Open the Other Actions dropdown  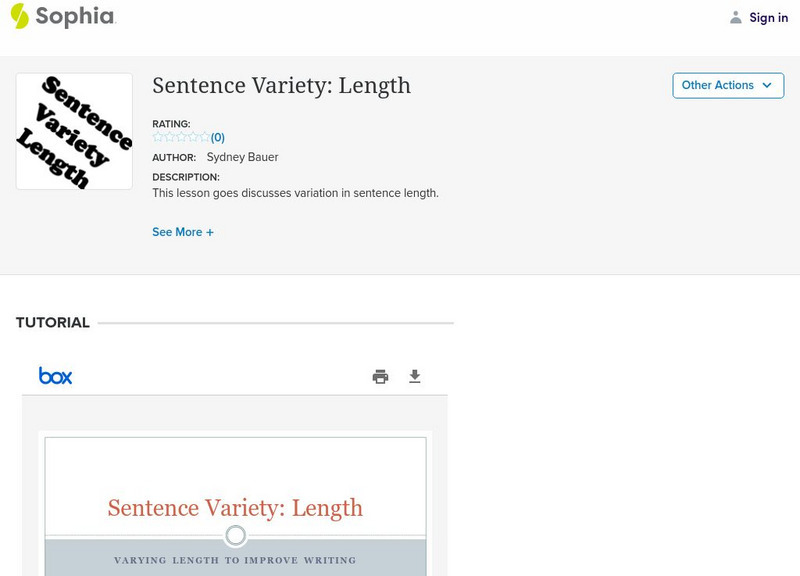pos(727,86)
